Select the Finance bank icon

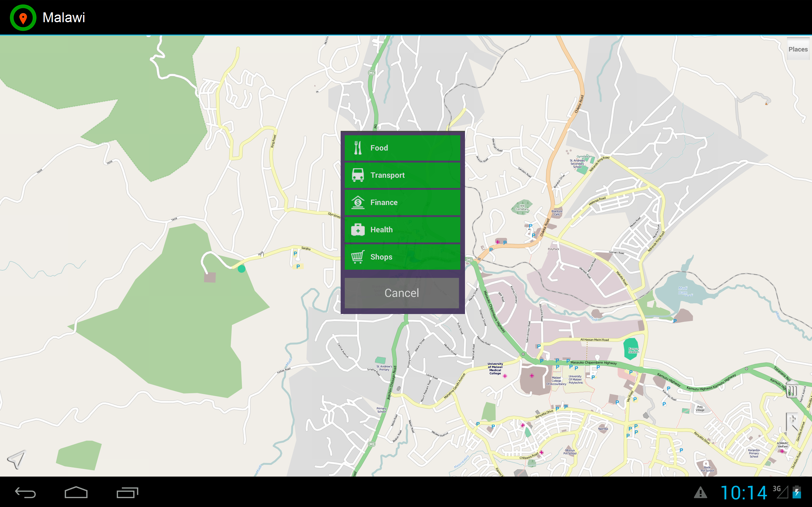pos(358,202)
